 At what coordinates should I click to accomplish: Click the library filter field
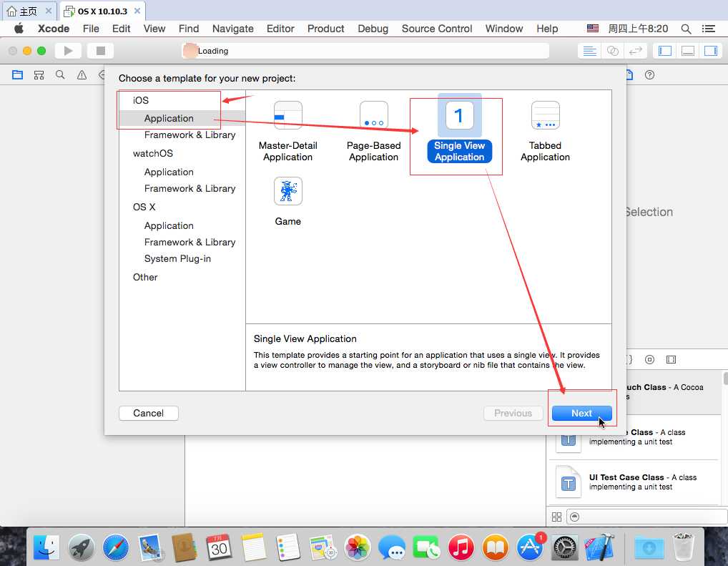[647, 517]
